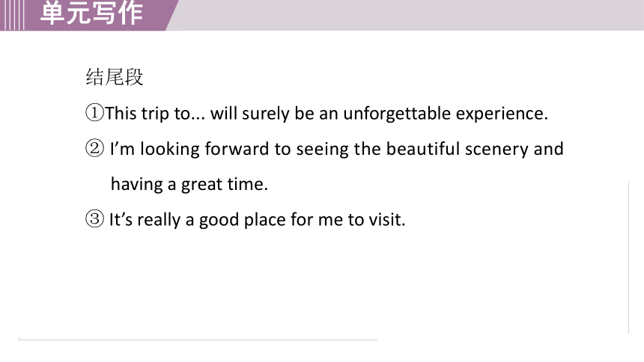Click the 结尾段 heading
Screen dimensions: 644x362
point(115,77)
